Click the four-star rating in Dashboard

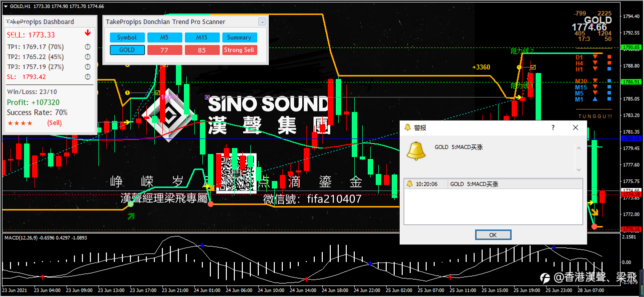click(20, 123)
